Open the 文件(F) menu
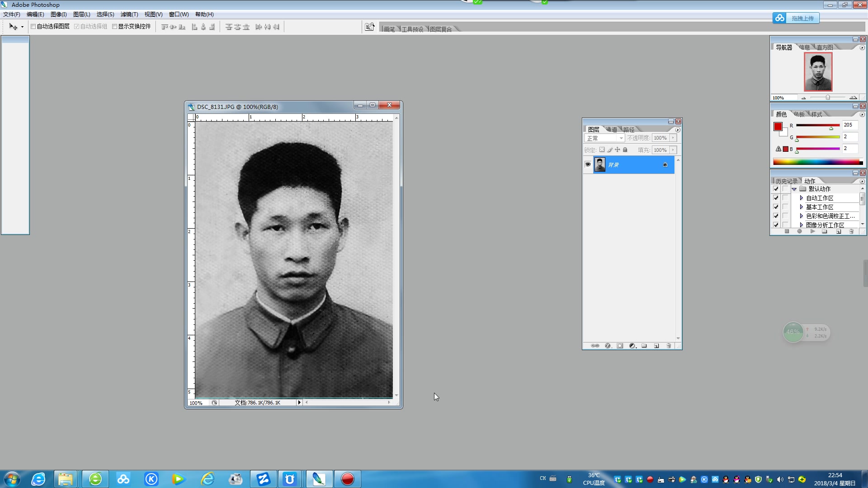The height and width of the screenshot is (488, 868). (12, 14)
